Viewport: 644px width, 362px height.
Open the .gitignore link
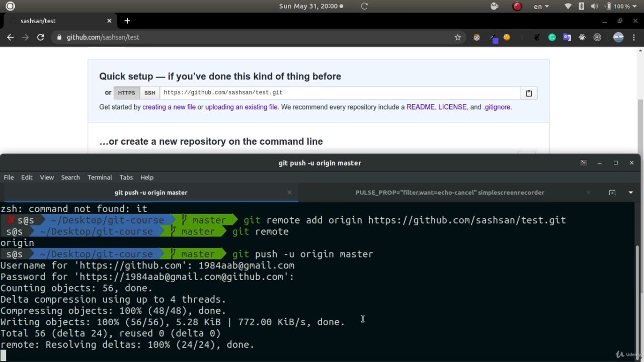[497, 107]
